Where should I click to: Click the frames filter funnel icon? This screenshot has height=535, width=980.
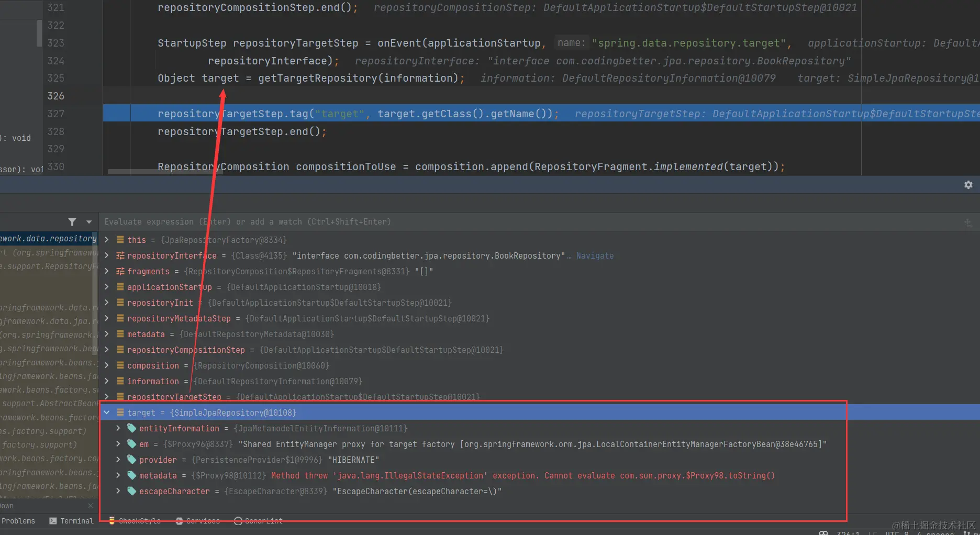click(x=72, y=222)
